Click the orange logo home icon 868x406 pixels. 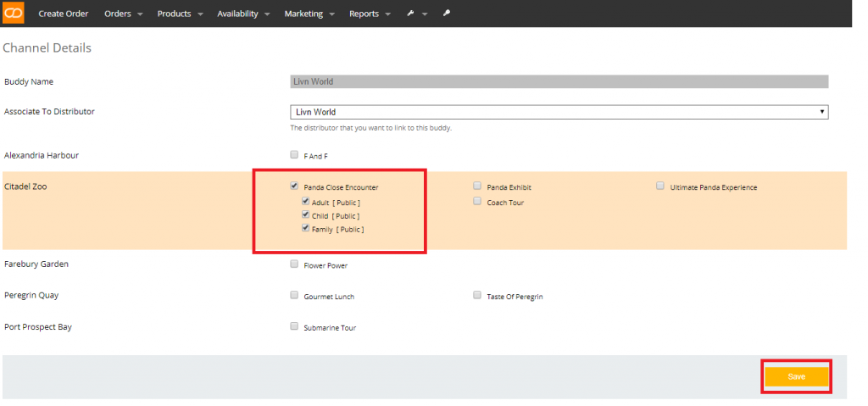[14, 14]
